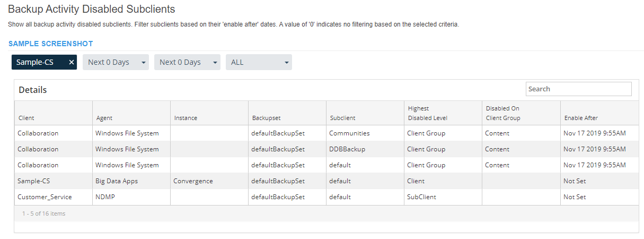Sort by the Client column header
The width and height of the screenshot is (644, 239).
[27, 118]
